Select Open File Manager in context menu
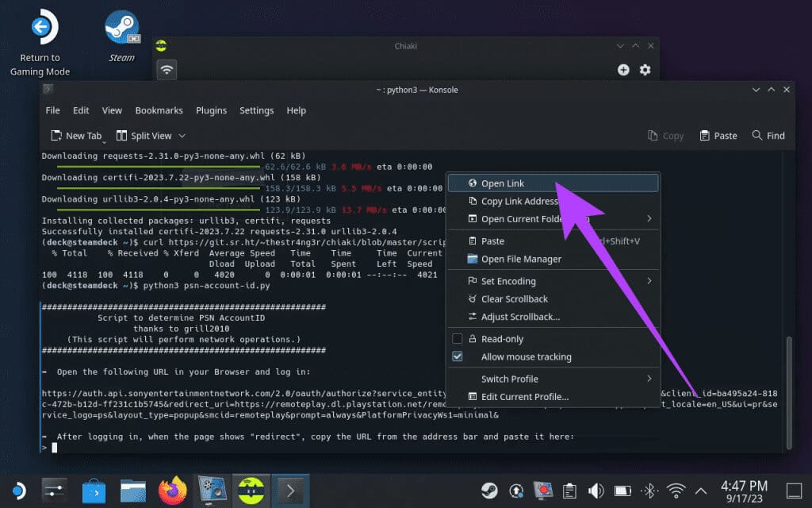This screenshot has height=508, width=812. click(x=553, y=260)
